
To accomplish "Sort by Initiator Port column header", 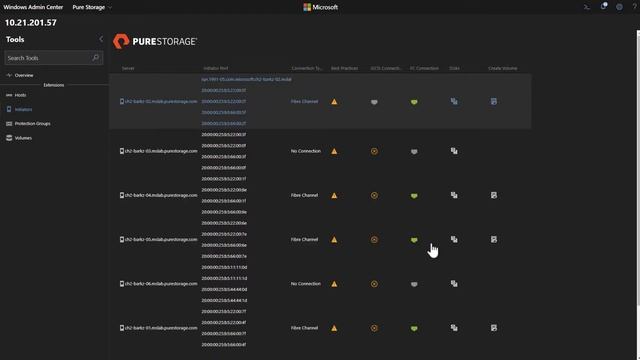I will (216, 68).
